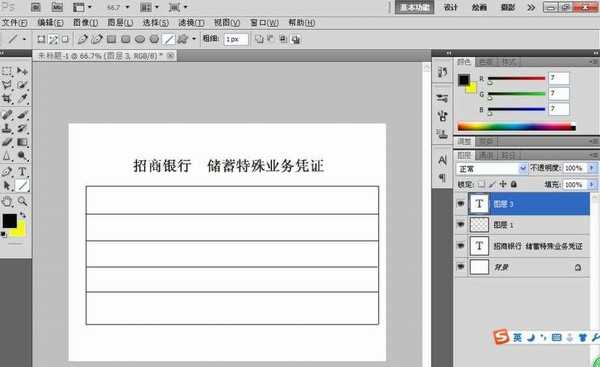Select the Clone Stamp tool
The width and height of the screenshot is (600, 367).
(7, 128)
